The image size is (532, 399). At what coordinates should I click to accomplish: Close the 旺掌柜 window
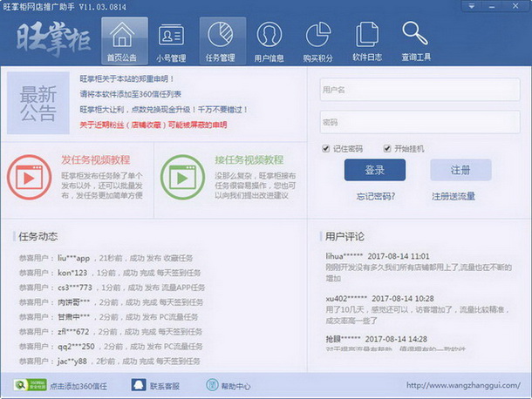coord(515,6)
